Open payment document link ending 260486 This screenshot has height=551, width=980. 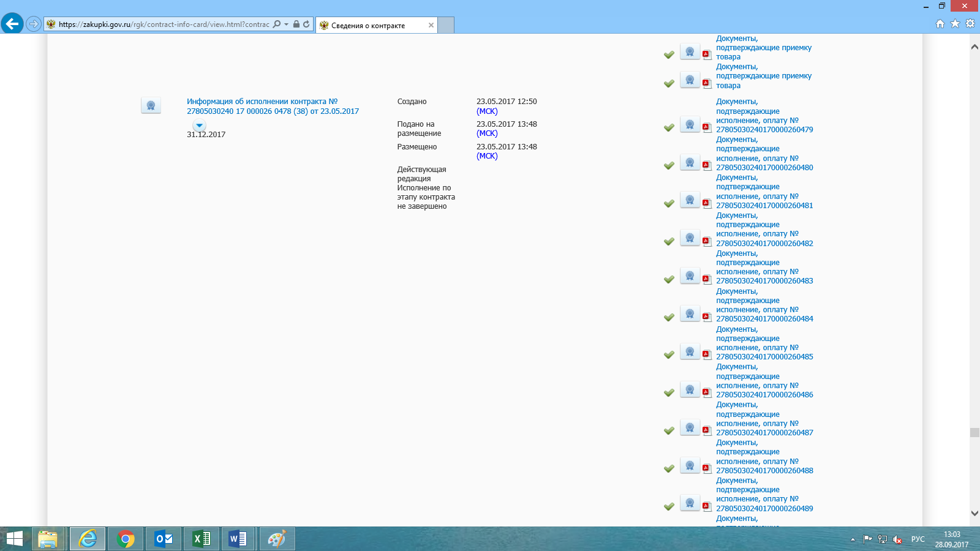[x=764, y=381]
